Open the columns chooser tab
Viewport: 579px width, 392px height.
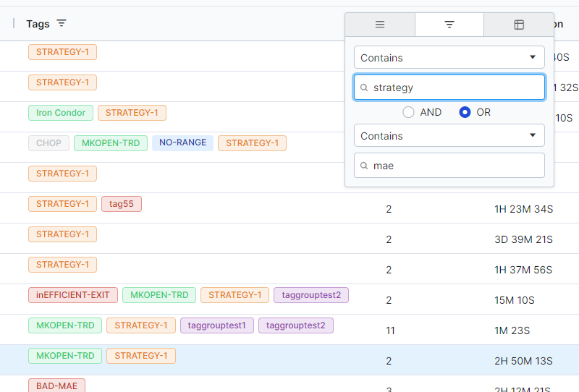[x=518, y=25]
